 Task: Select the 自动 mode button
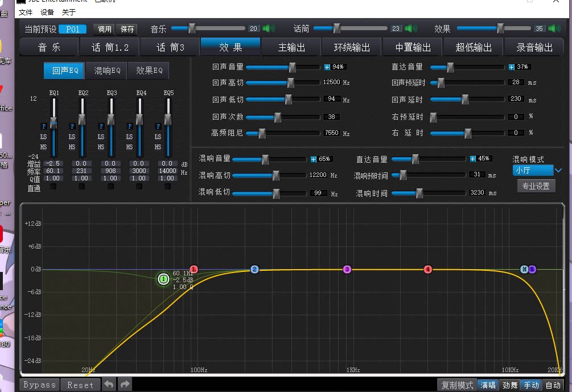click(553, 385)
